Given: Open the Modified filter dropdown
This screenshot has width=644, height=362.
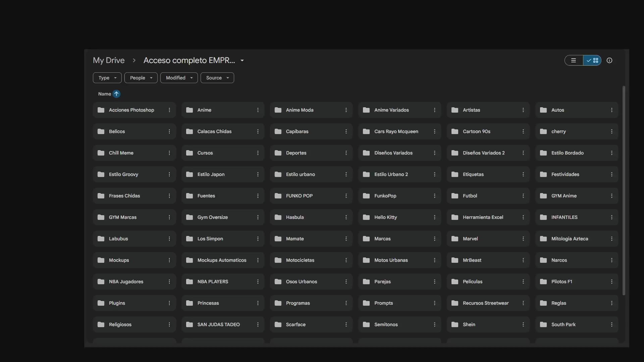Looking at the screenshot, I should click(x=179, y=78).
